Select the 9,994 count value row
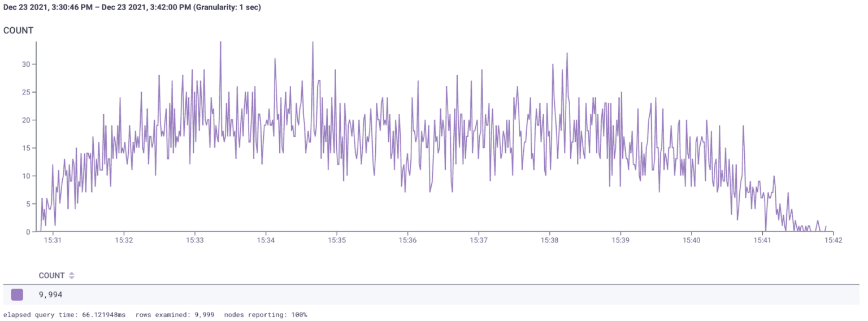This screenshot has width=868, height=321. [x=51, y=294]
